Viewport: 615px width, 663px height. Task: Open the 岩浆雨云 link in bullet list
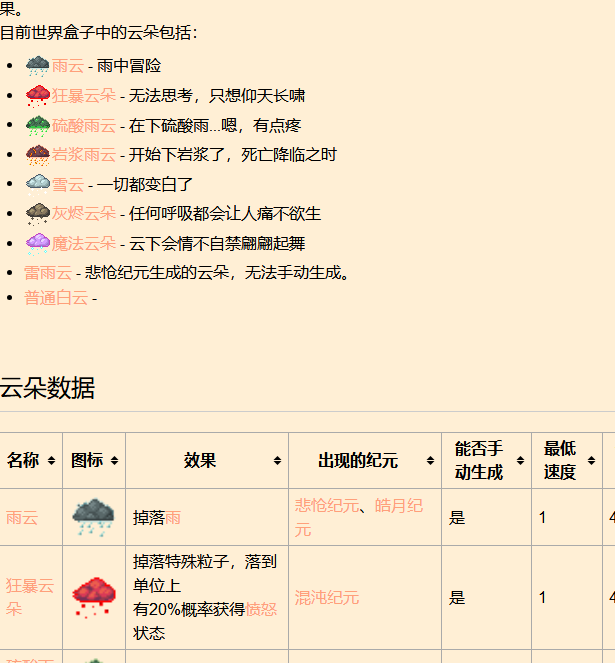point(84,155)
